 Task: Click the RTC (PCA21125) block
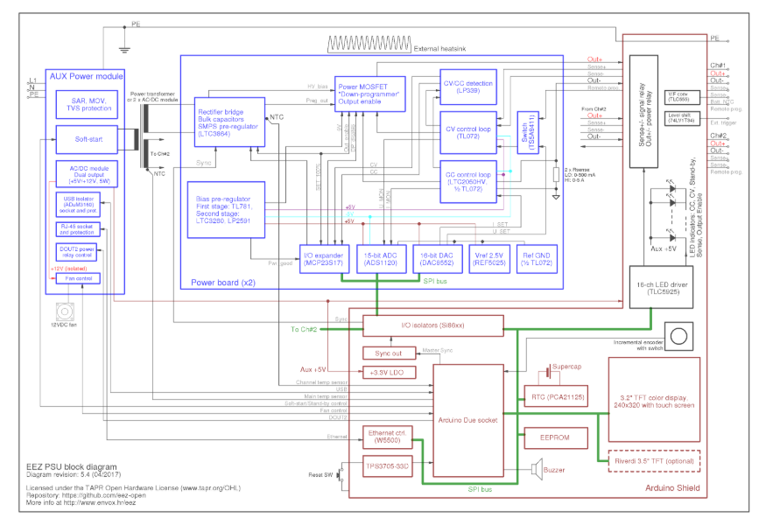click(556, 396)
